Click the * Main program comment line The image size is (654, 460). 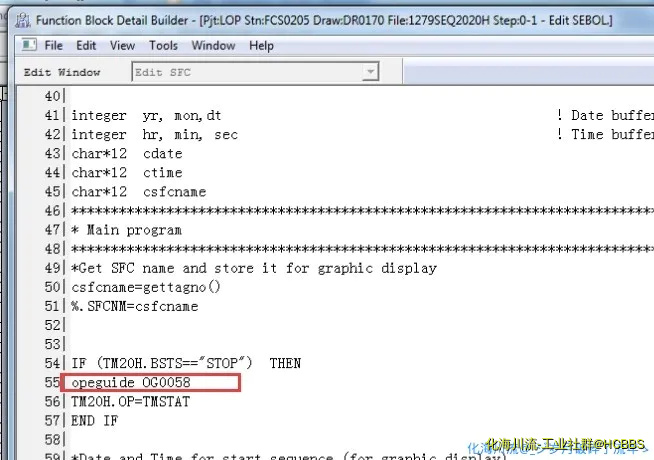click(x=126, y=230)
